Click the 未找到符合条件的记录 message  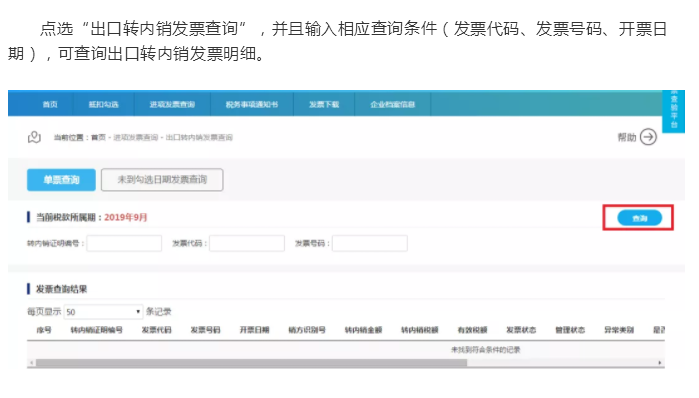(486, 350)
